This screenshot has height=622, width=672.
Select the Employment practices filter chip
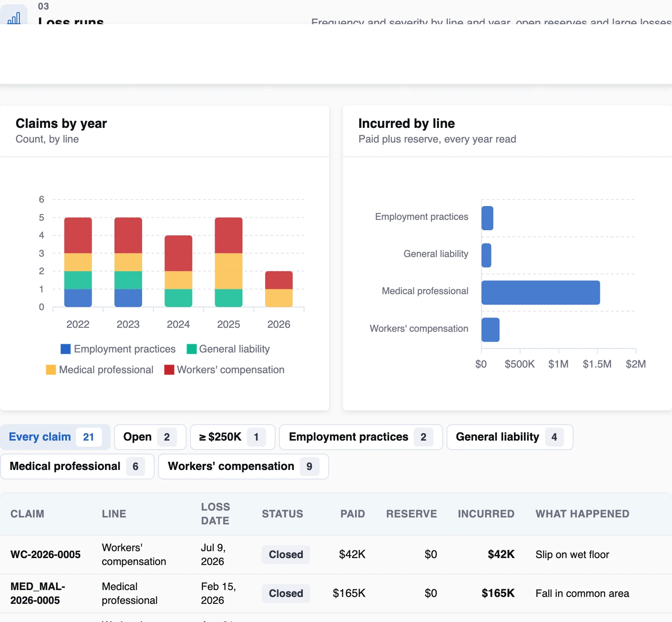361,437
